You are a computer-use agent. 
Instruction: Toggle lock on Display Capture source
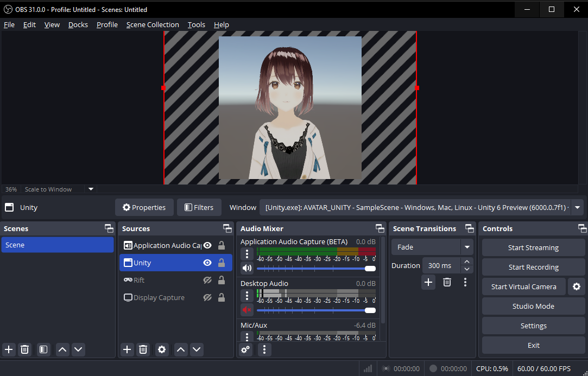click(x=222, y=298)
